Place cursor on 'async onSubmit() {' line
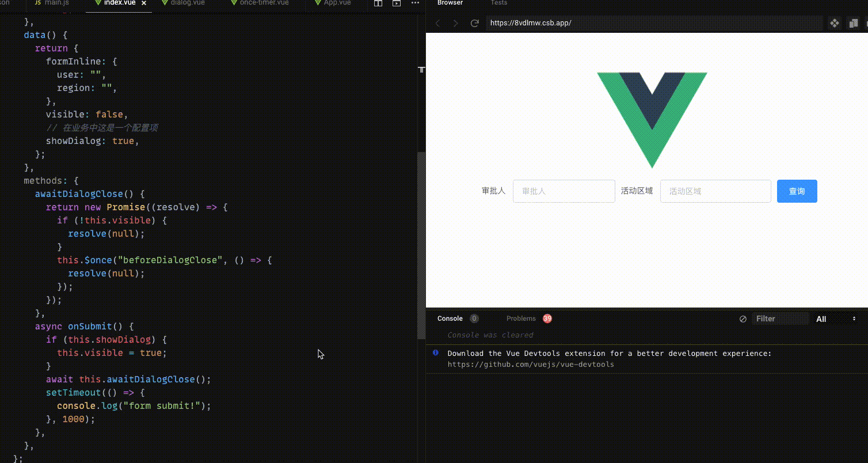This screenshot has width=868, height=463. [84, 327]
